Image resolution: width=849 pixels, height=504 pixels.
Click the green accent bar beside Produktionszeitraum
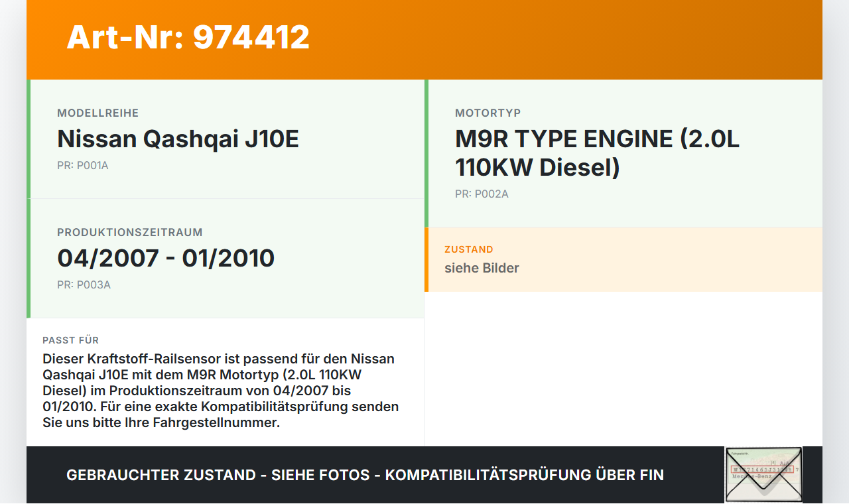click(29, 259)
